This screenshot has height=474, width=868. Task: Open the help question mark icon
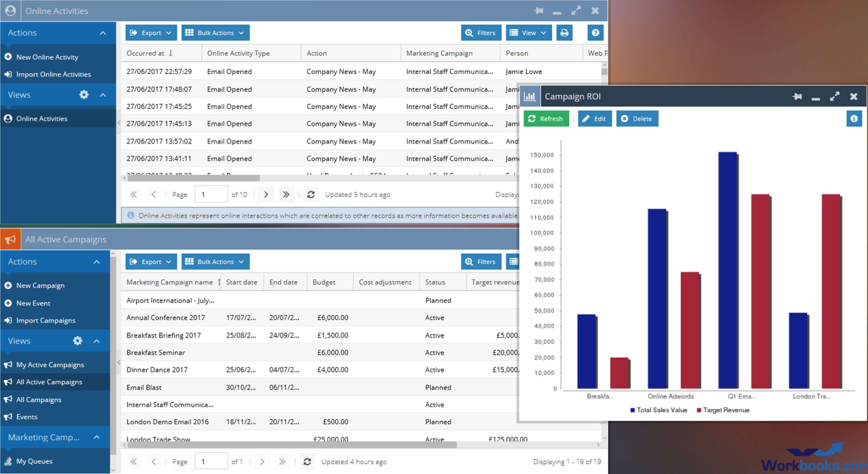pyautogui.click(x=595, y=33)
